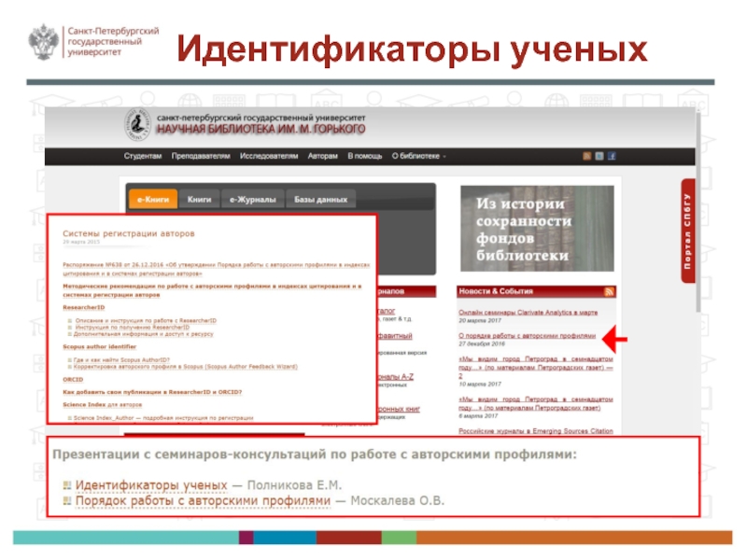Open Scopus Author Feedback Wizard correction link
The width and height of the screenshot is (747, 560).
185,367
